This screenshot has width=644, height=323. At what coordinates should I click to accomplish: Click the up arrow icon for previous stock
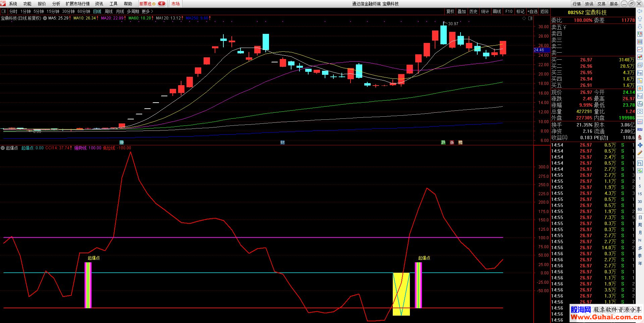[x=640, y=19]
